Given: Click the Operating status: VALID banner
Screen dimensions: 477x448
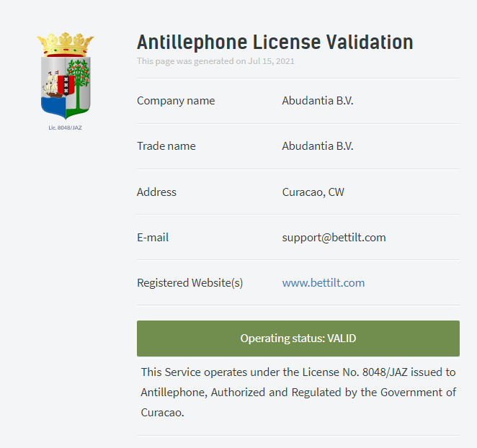Looking at the screenshot, I should [x=298, y=339].
